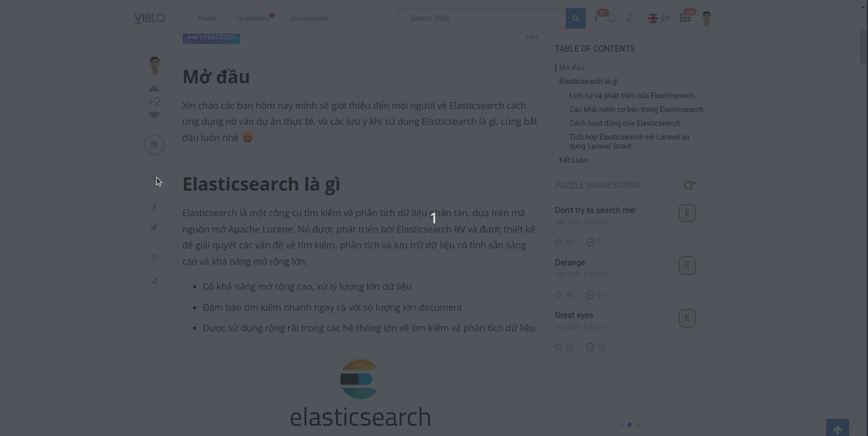The height and width of the screenshot is (436, 868).
Task: Go to 'Tích hợp Elasticsearch với Laravel' section
Action: point(630,142)
